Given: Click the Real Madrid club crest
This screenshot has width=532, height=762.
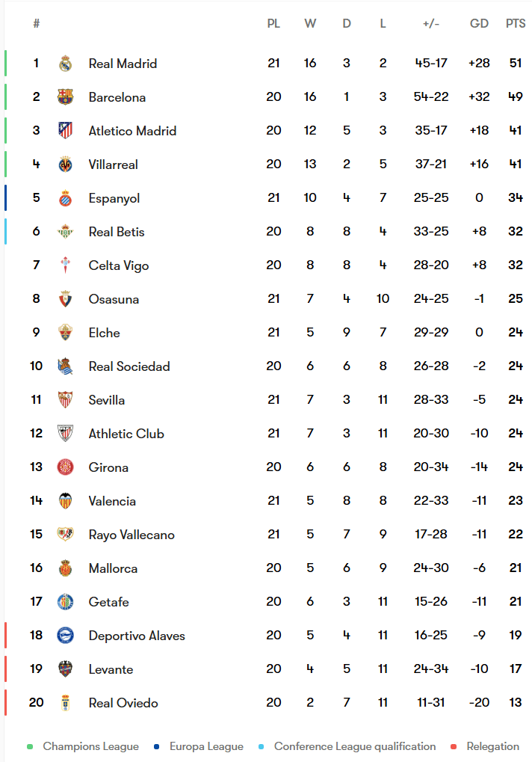Looking at the screenshot, I should tap(65, 64).
